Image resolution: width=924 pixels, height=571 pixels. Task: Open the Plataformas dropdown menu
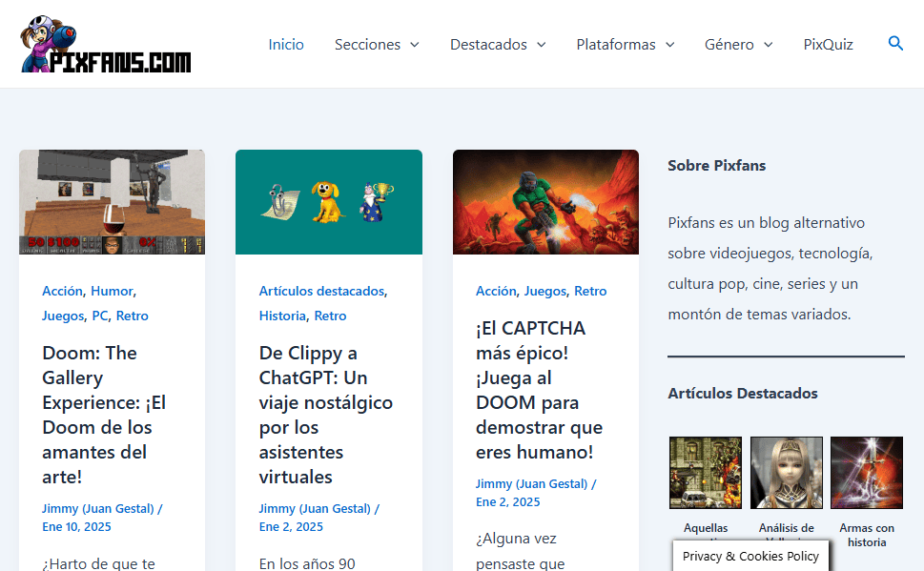click(x=625, y=45)
